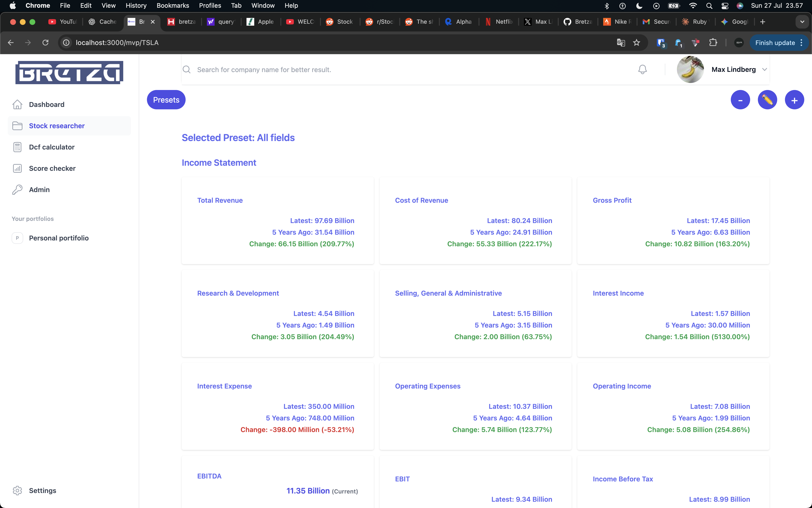Expand the tab search dropdown
Viewport: 812px width, 508px height.
[x=802, y=22]
